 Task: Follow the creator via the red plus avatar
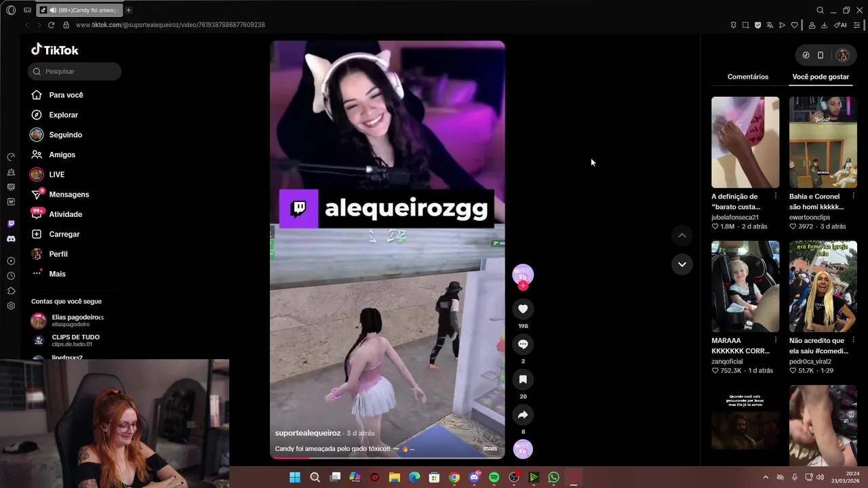[x=523, y=286]
